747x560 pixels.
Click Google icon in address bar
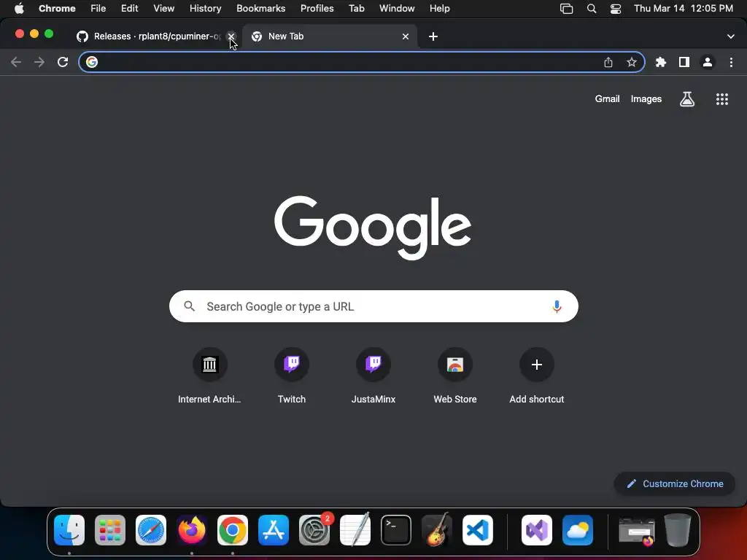91,62
